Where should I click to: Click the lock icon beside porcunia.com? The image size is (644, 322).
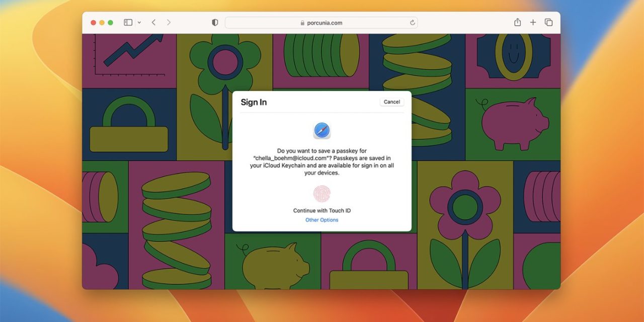point(302,23)
